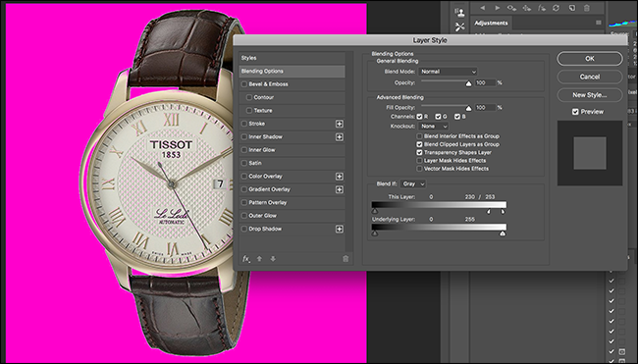Check Blend Interior Effects as Group
The height and width of the screenshot is (364, 638).
[x=419, y=136]
